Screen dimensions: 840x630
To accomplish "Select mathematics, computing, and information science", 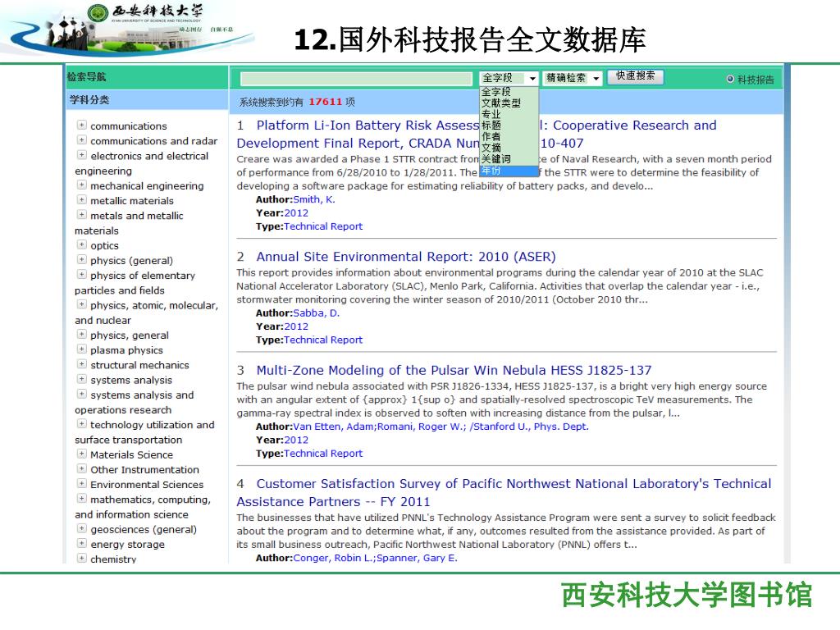I will 143,507.
